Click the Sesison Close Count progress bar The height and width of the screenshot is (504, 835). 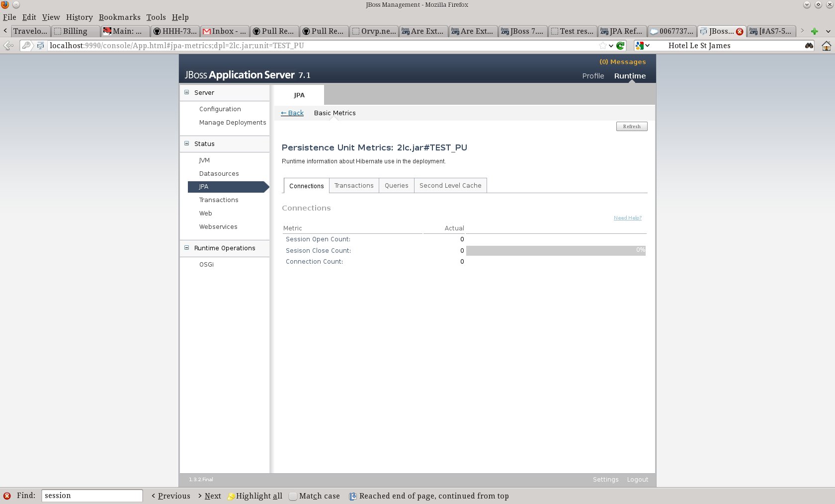point(556,251)
